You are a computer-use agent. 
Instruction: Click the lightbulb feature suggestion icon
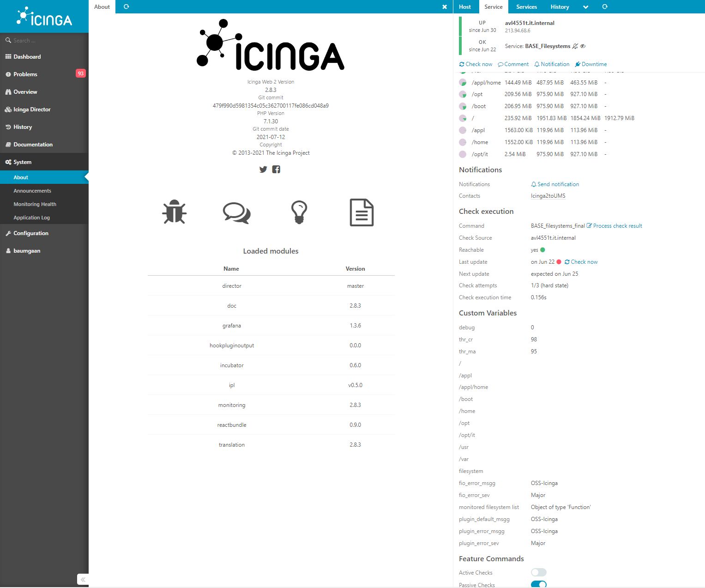[x=299, y=212]
